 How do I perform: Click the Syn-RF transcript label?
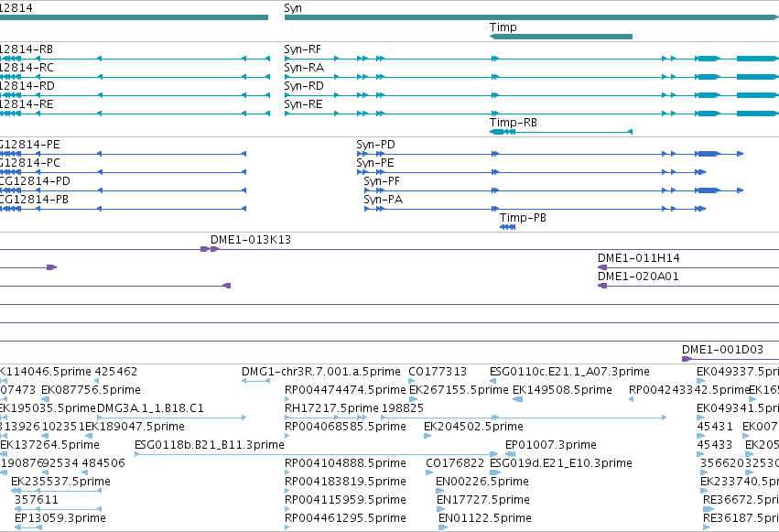tap(303, 49)
